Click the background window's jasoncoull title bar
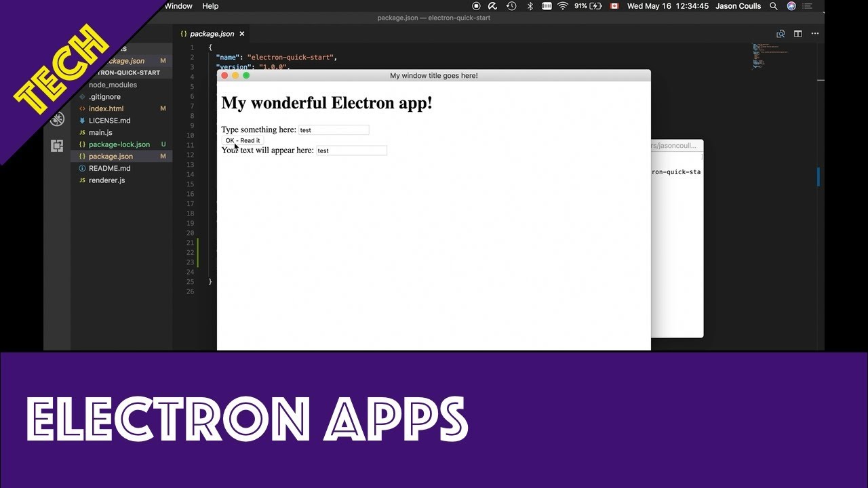This screenshot has height=488, width=868. [x=677, y=145]
